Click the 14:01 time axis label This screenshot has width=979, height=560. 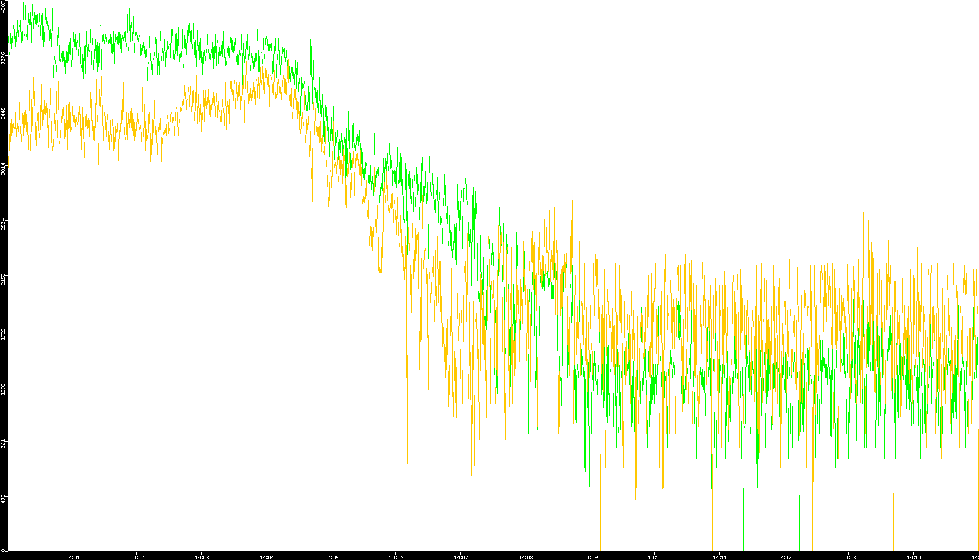[72, 557]
